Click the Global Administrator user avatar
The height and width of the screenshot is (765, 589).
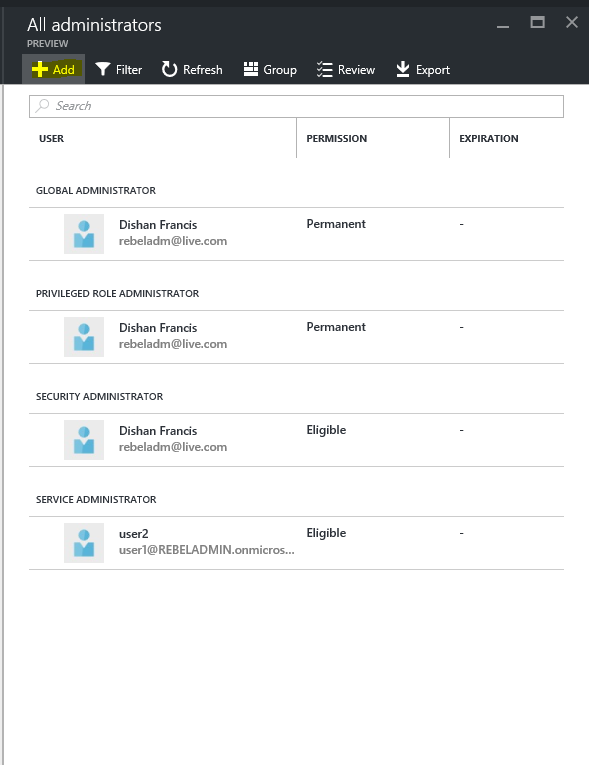tap(84, 234)
